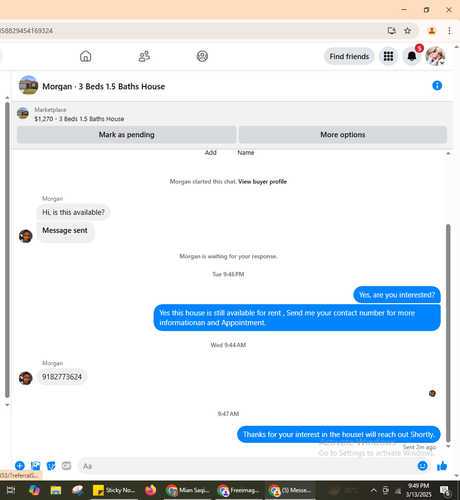Screen dimensions: 460x500
Task: Click the GIF icon in composer
Action: [67, 466]
